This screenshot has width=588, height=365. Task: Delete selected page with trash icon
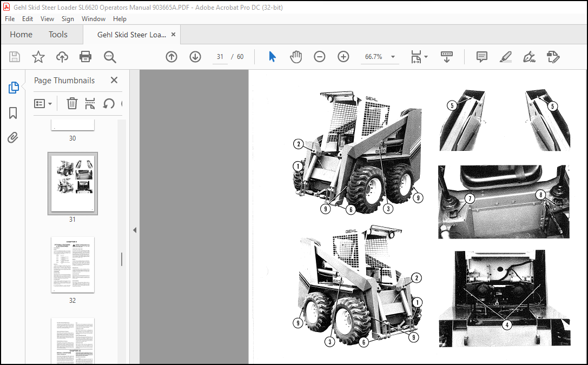coord(72,103)
